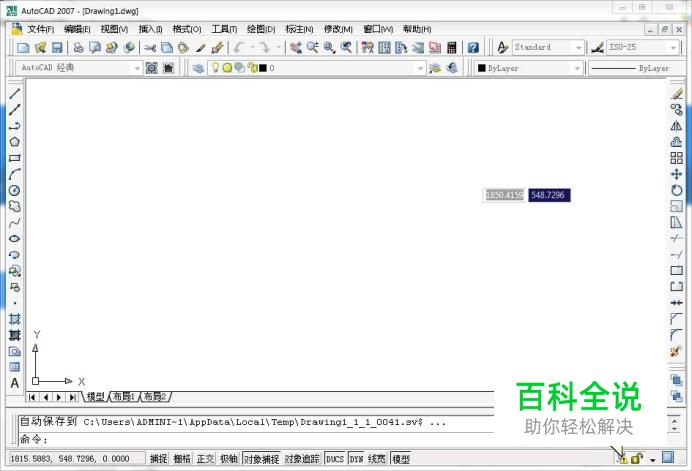Select the Polyline tool
Screen dimensions: 692x471
point(15,126)
